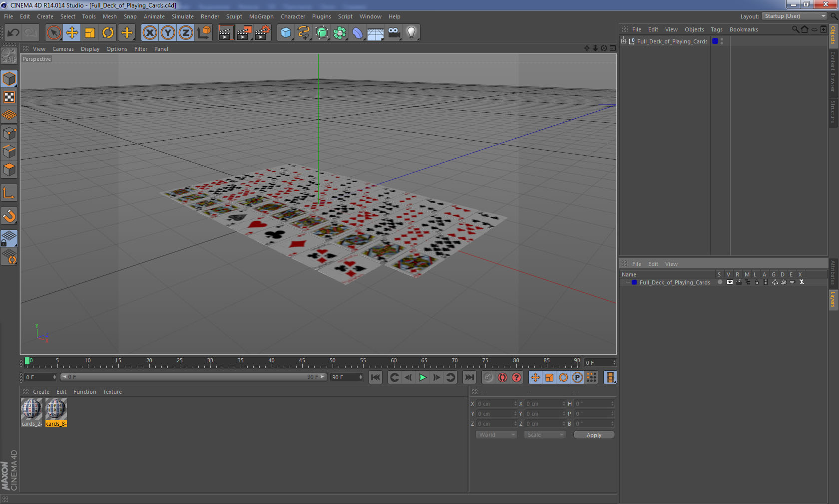Add a light object

pos(412,33)
